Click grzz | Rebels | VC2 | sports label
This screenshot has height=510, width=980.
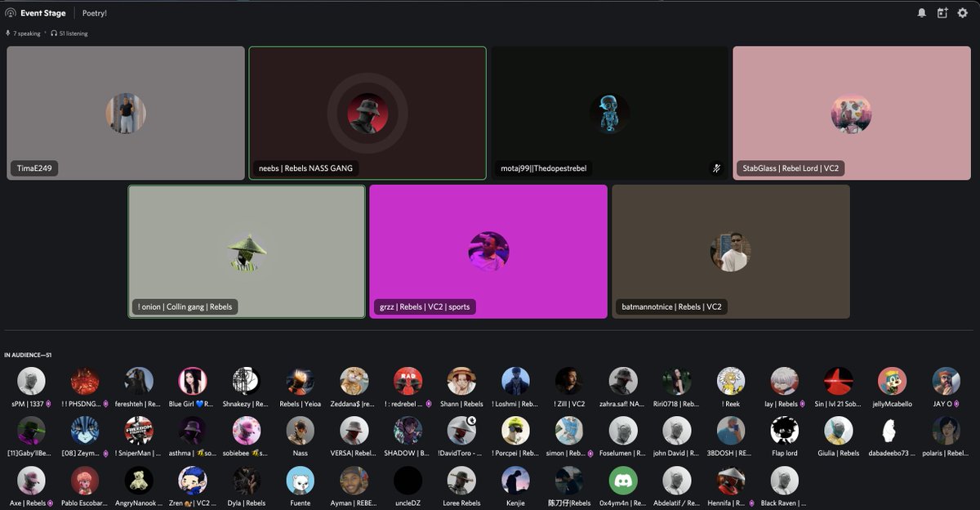(425, 306)
